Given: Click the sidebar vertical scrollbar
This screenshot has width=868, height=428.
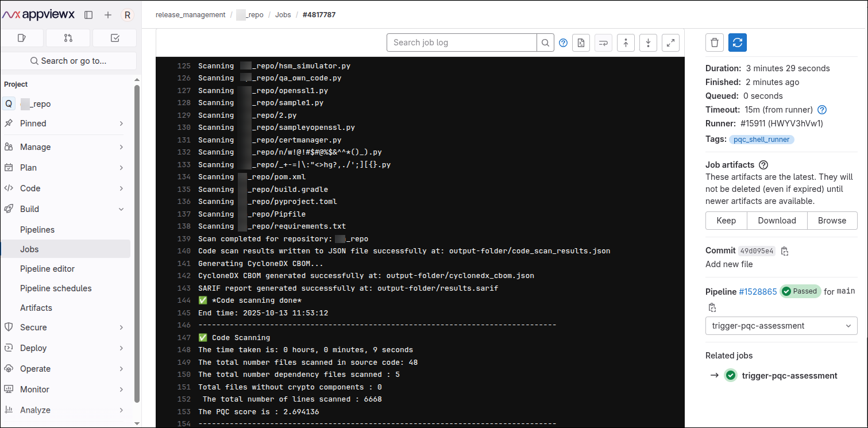Looking at the screenshot, I should coord(137,244).
